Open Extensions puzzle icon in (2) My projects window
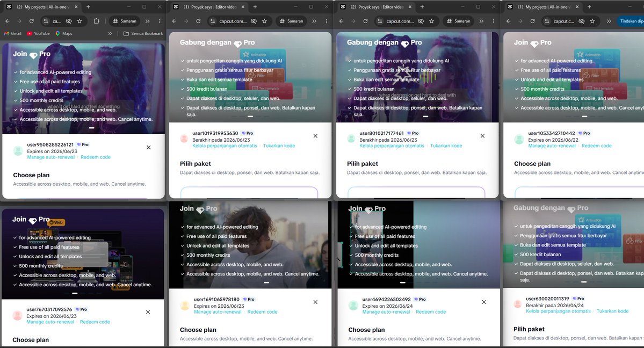Image resolution: width=644 pixels, height=348 pixels. (x=97, y=21)
